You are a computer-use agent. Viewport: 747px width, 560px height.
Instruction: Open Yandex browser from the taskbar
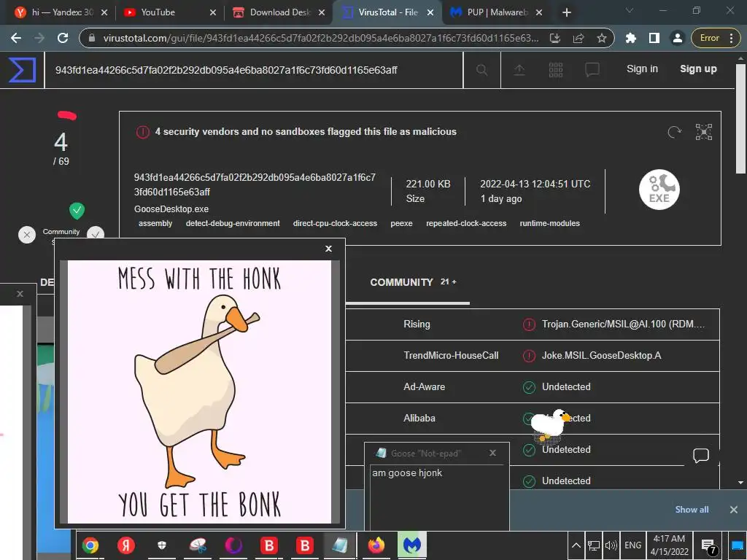[125, 545]
